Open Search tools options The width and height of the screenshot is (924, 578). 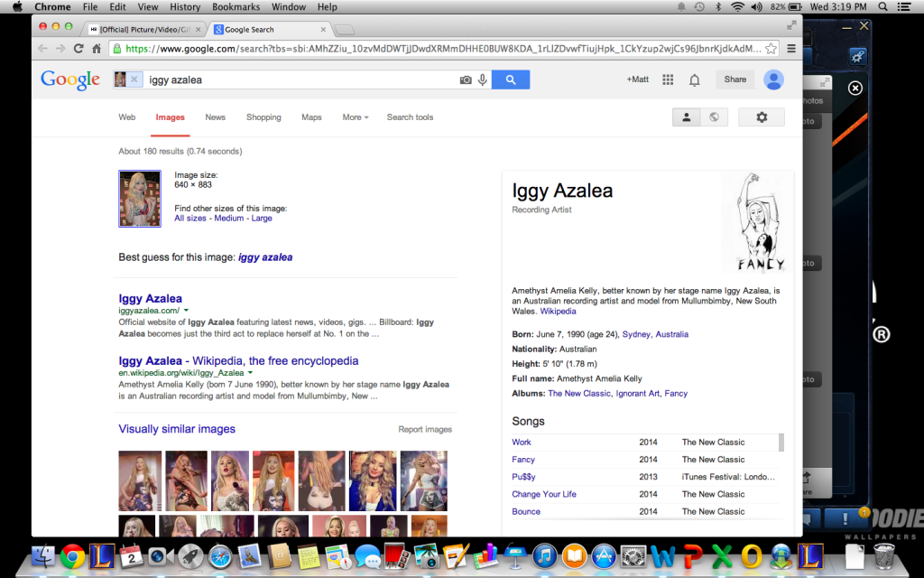click(410, 117)
